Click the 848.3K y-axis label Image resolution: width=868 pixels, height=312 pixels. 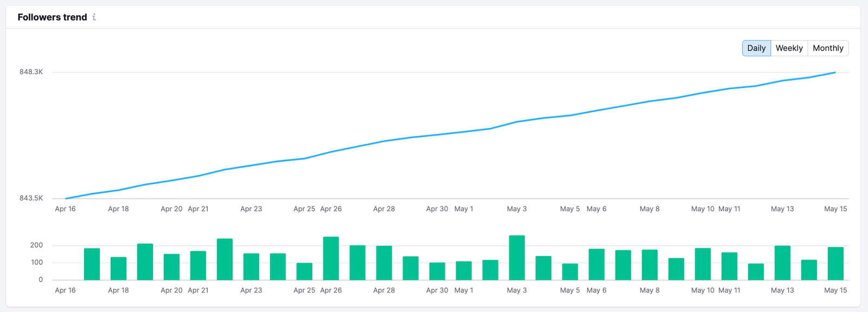31,72
